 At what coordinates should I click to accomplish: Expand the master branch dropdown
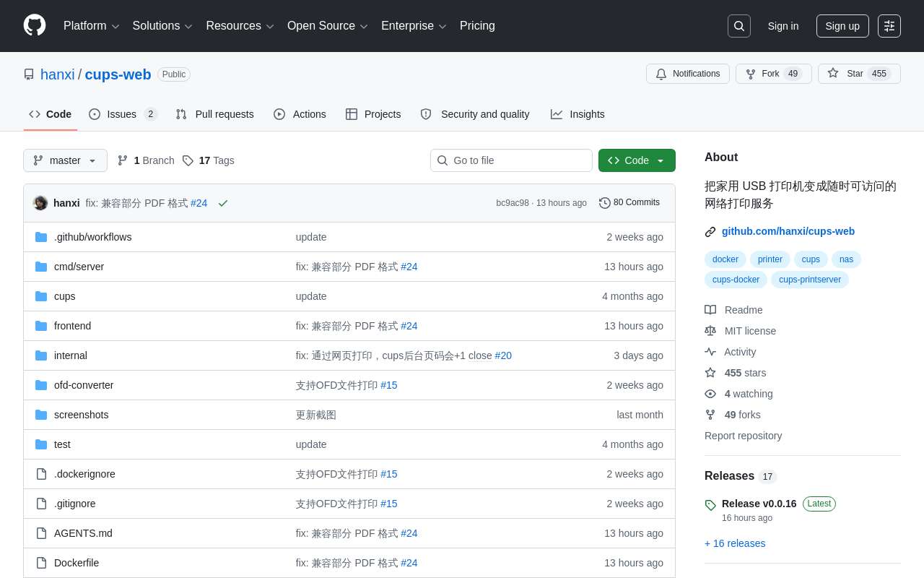tap(65, 160)
